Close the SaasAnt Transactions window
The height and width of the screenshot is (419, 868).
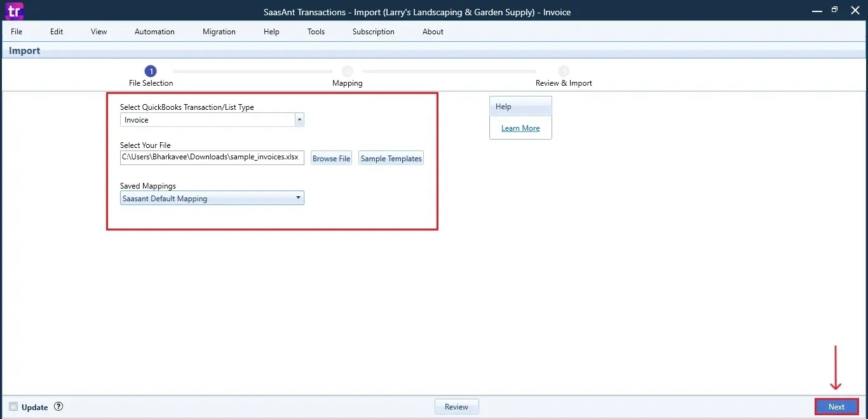pyautogui.click(x=855, y=11)
